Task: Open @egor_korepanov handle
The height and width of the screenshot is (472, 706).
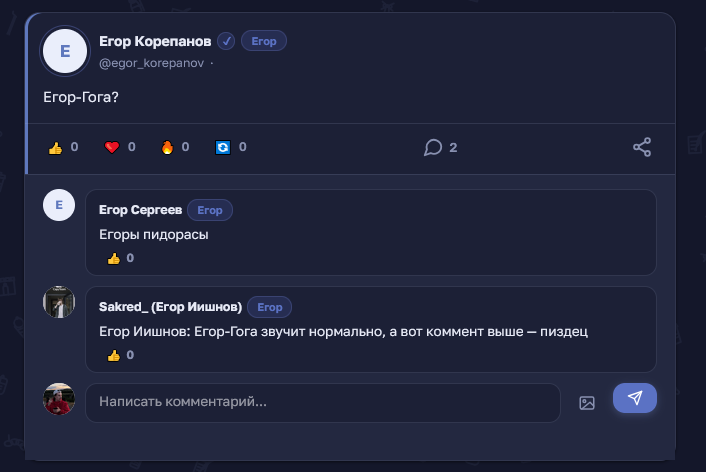Action: pyautogui.click(x=151, y=63)
